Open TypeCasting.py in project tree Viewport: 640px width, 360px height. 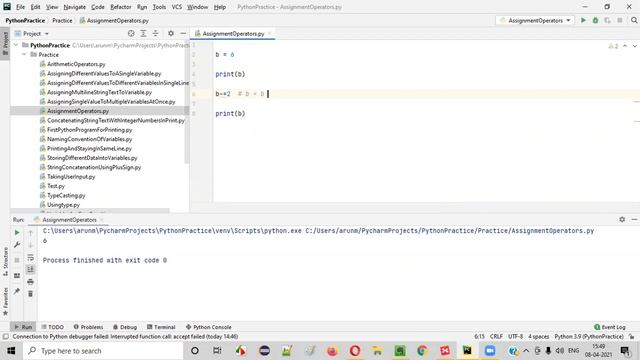coord(66,196)
